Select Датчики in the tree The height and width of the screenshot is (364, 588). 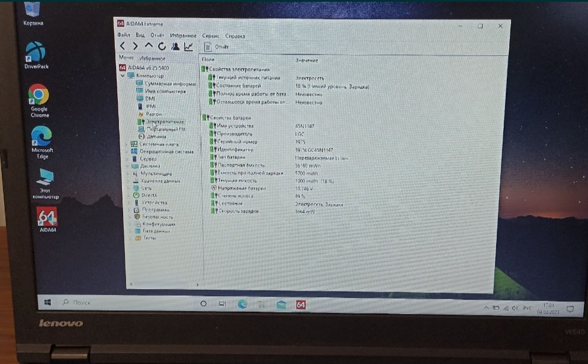coord(156,136)
